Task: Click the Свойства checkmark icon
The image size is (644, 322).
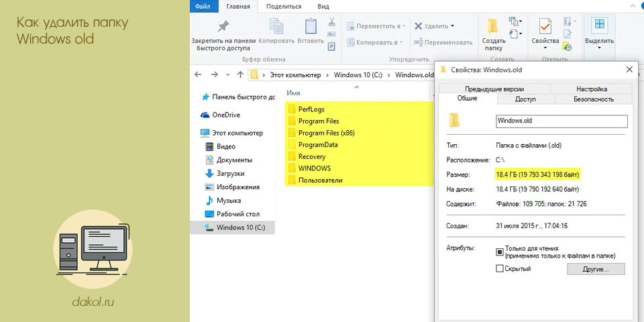Action: (x=545, y=26)
